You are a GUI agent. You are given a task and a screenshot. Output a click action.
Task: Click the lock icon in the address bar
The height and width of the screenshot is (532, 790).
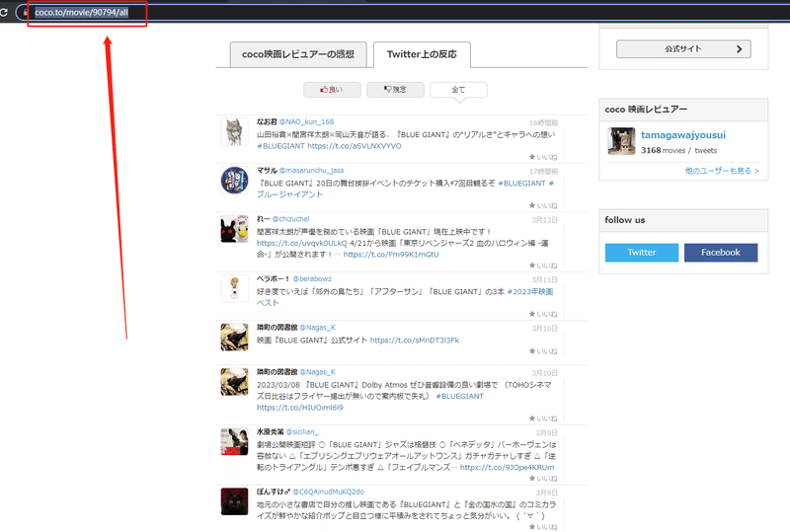(x=26, y=13)
